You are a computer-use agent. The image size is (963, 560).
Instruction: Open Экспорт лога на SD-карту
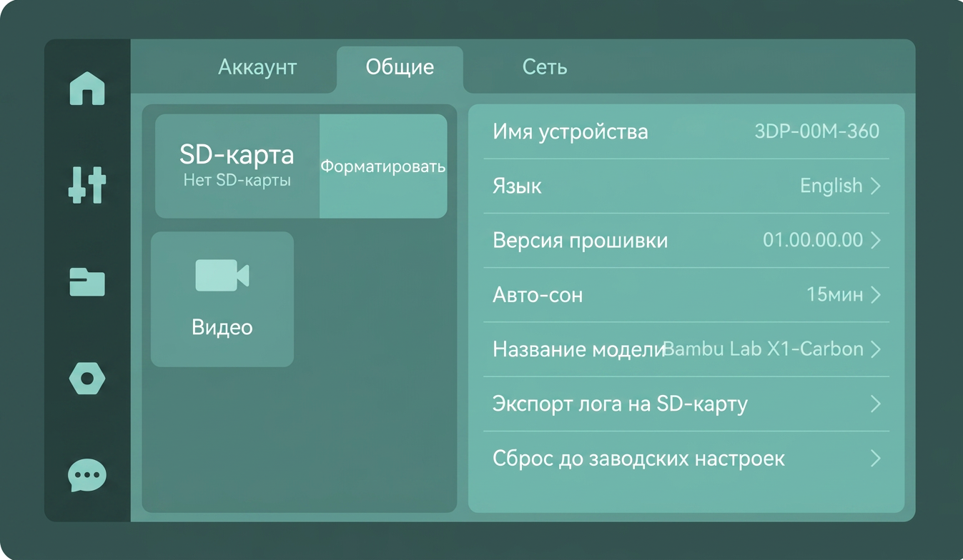686,404
